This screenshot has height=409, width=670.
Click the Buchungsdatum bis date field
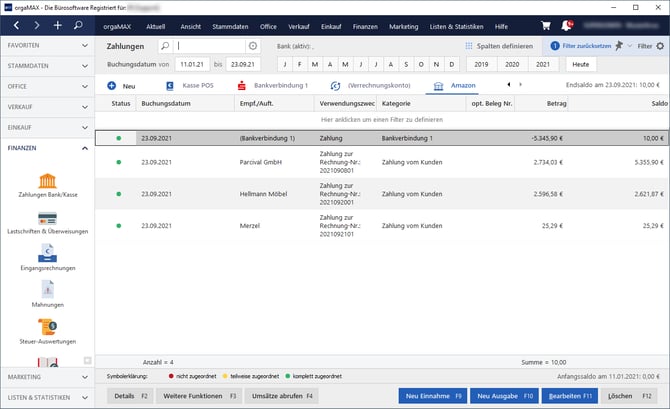point(243,65)
